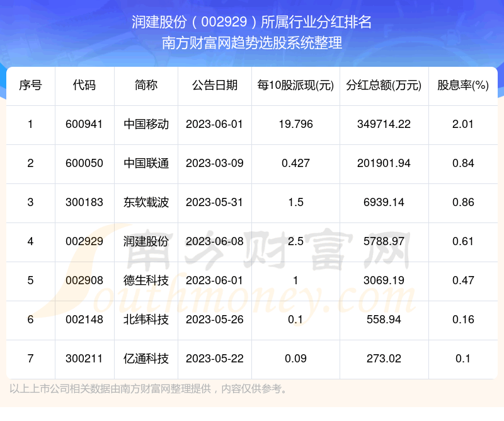This screenshot has width=504, height=421.
Task: Click the 股息率(%) column header
Action: click(x=463, y=85)
